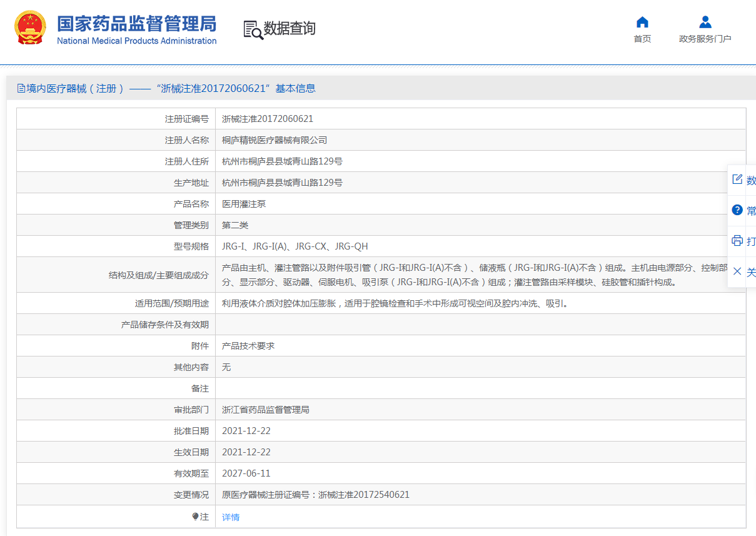Image resolution: width=756 pixels, height=536 pixels.
Task: Select product name 医用灌注泵
Action: point(244,204)
